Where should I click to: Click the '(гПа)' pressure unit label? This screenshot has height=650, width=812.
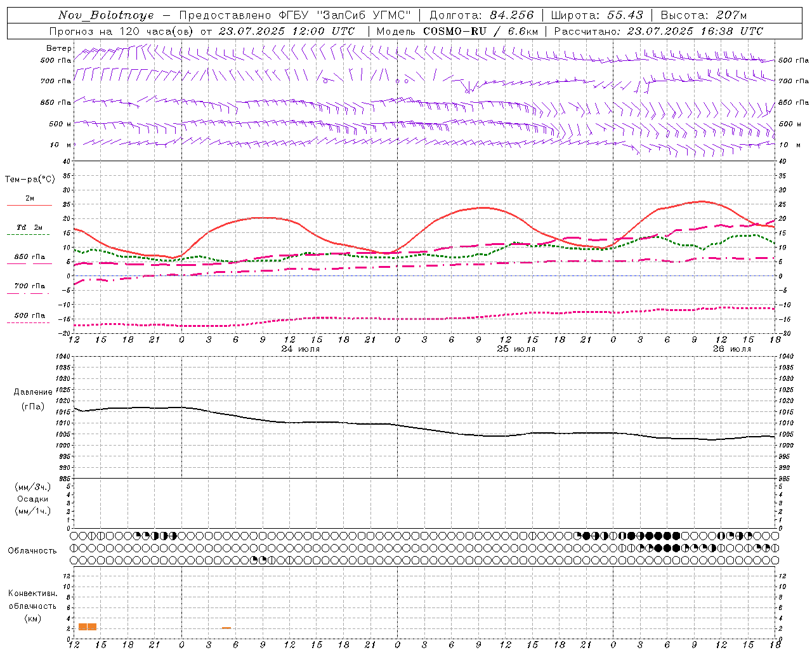(x=33, y=407)
